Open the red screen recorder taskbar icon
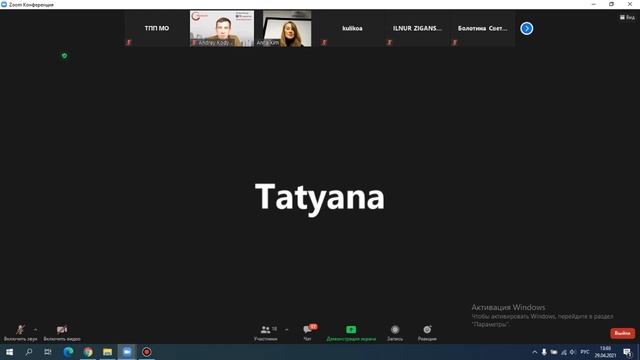The height and width of the screenshot is (360, 640). [x=147, y=352]
